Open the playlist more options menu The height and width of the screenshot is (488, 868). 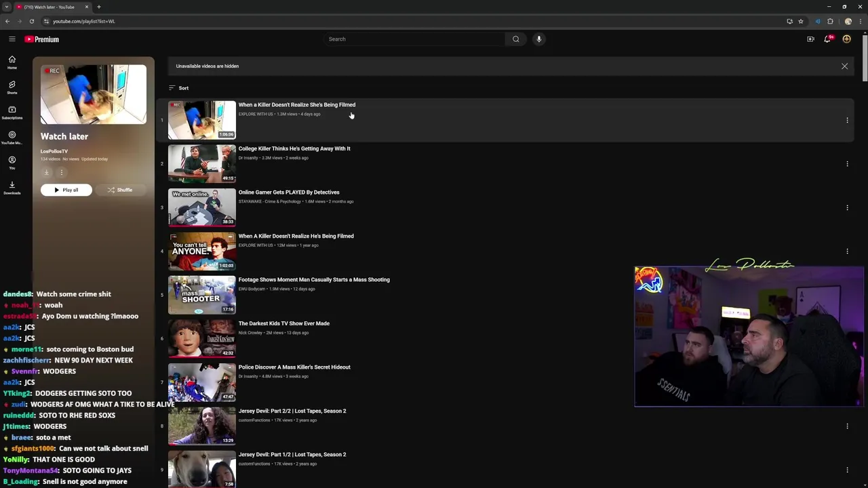click(x=61, y=172)
